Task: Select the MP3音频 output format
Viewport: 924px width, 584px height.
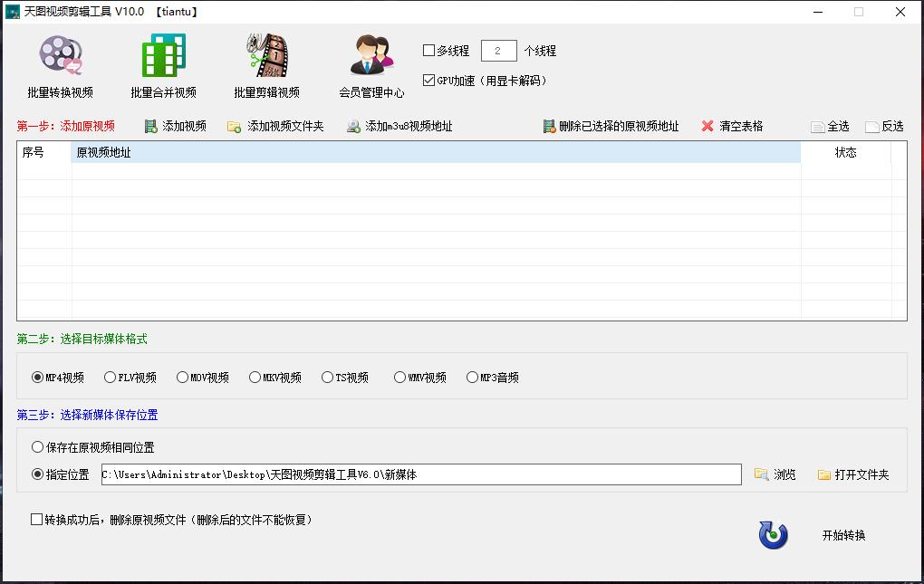Action: click(472, 377)
